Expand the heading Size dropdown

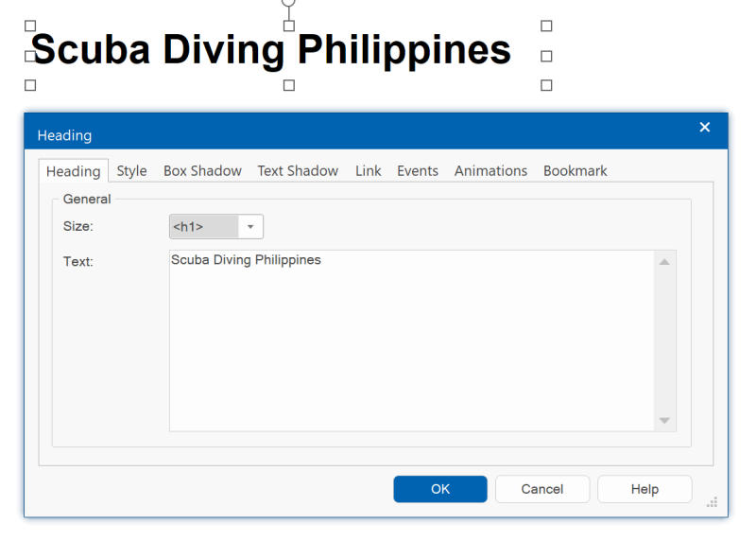pos(250,227)
